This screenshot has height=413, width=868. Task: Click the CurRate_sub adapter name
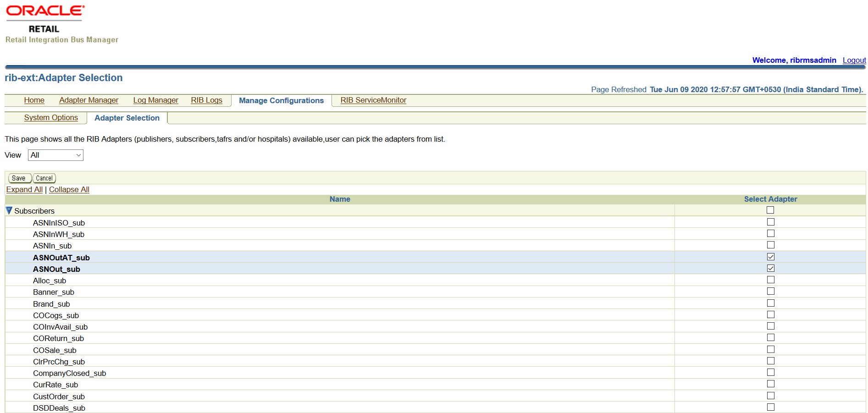coord(55,385)
